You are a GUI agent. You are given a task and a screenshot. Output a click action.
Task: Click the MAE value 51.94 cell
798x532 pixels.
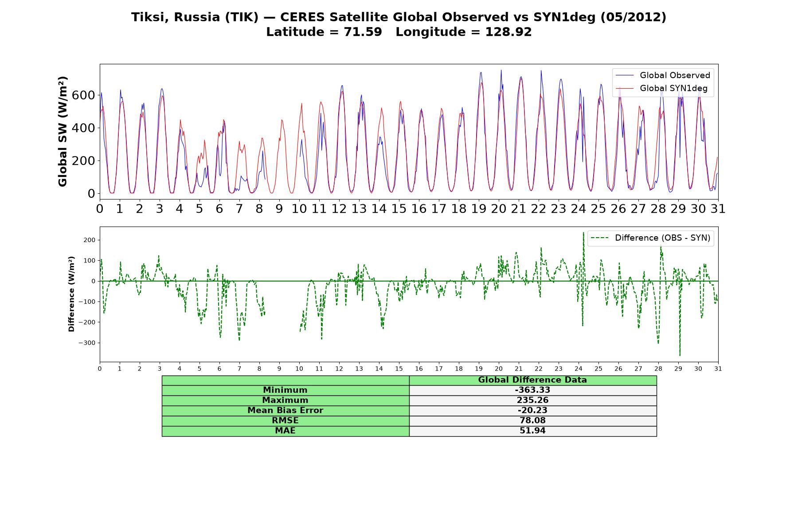(533, 431)
